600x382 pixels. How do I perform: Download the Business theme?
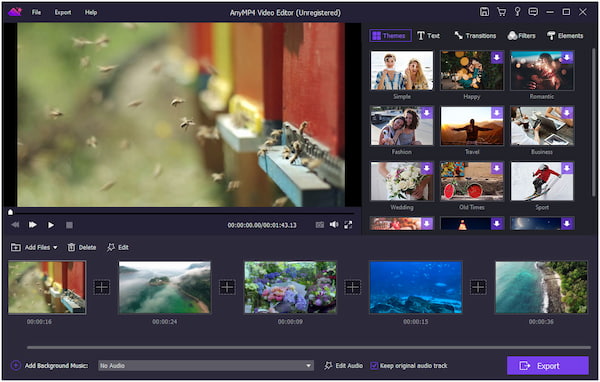(567, 113)
